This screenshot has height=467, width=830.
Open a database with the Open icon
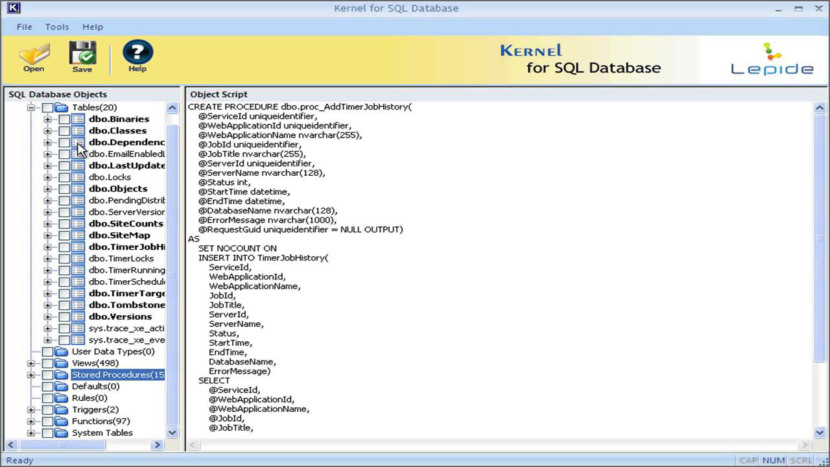(34, 57)
